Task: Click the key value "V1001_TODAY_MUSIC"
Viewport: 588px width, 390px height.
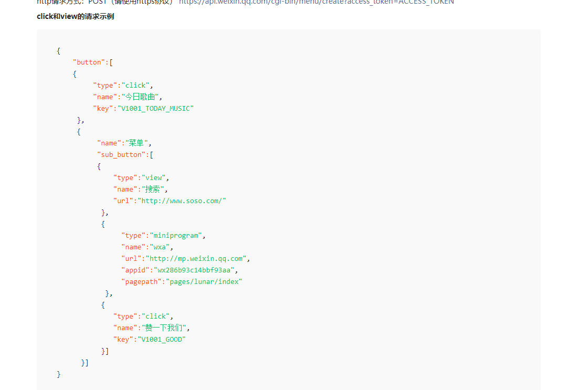Action: (155, 108)
